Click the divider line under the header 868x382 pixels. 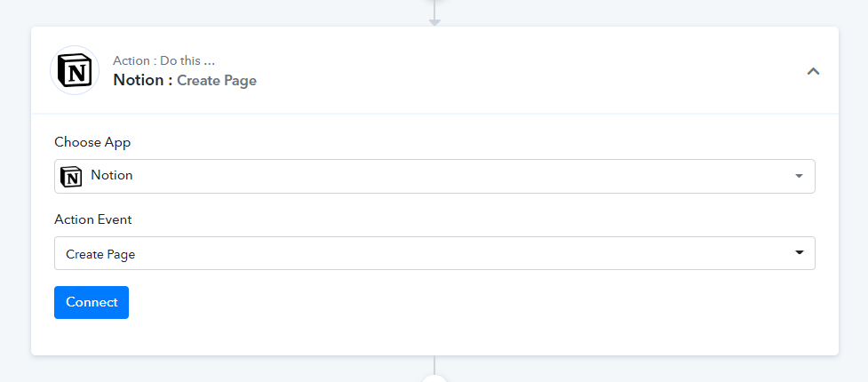click(x=434, y=114)
